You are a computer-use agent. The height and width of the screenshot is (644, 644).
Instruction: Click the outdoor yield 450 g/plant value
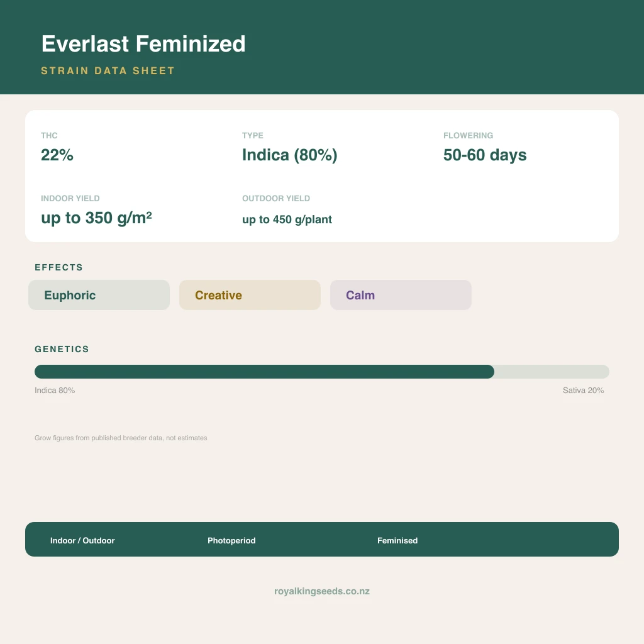tap(287, 219)
